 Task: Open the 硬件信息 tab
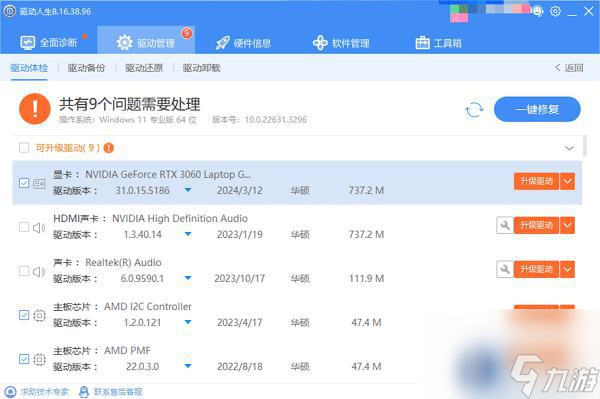coord(243,42)
